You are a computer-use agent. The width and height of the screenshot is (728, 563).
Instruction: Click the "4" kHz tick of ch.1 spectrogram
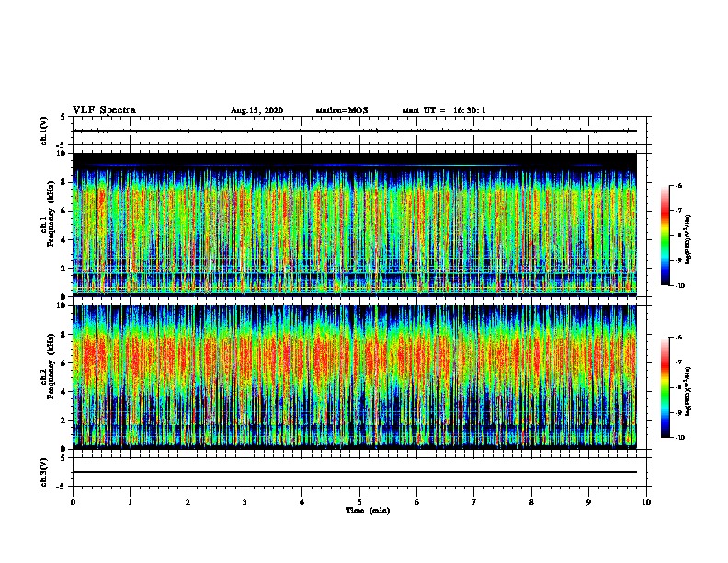(x=63, y=240)
